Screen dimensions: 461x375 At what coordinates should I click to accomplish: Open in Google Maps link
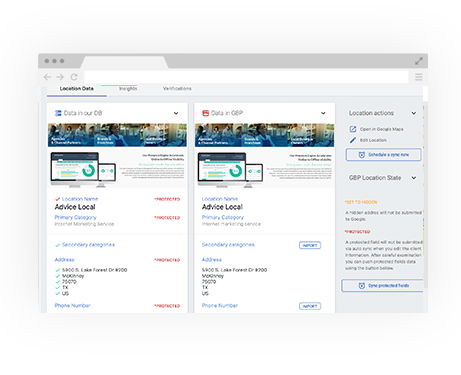(x=382, y=129)
